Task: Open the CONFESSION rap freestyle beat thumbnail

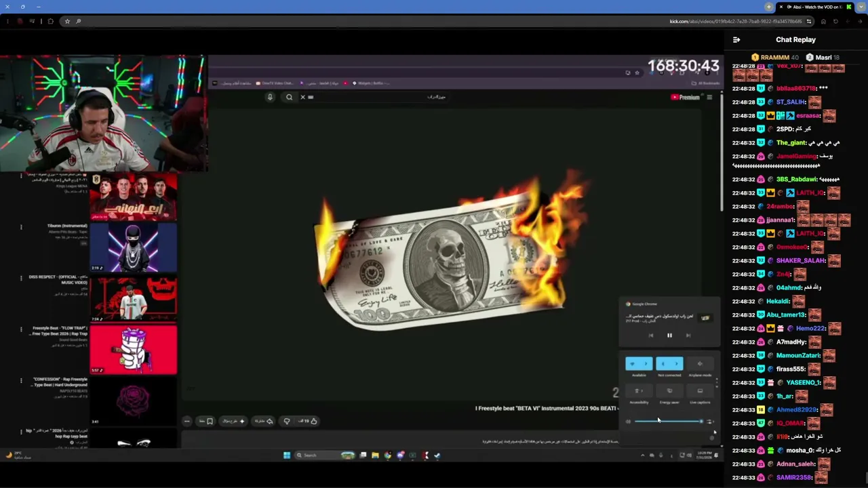Action: [x=134, y=401]
